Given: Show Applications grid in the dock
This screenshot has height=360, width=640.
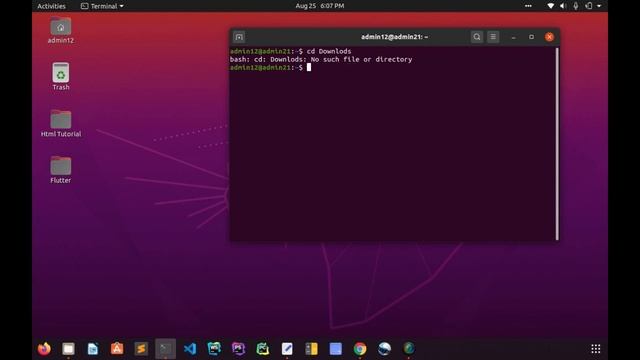Looking at the screenshot, I should pyautogui.click(x=596, y=349).
